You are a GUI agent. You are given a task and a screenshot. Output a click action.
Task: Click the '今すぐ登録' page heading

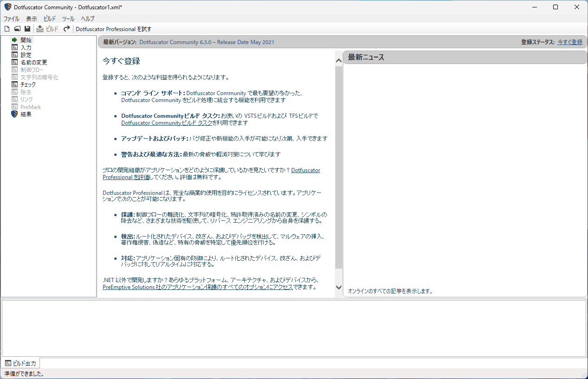click(121, 61)
